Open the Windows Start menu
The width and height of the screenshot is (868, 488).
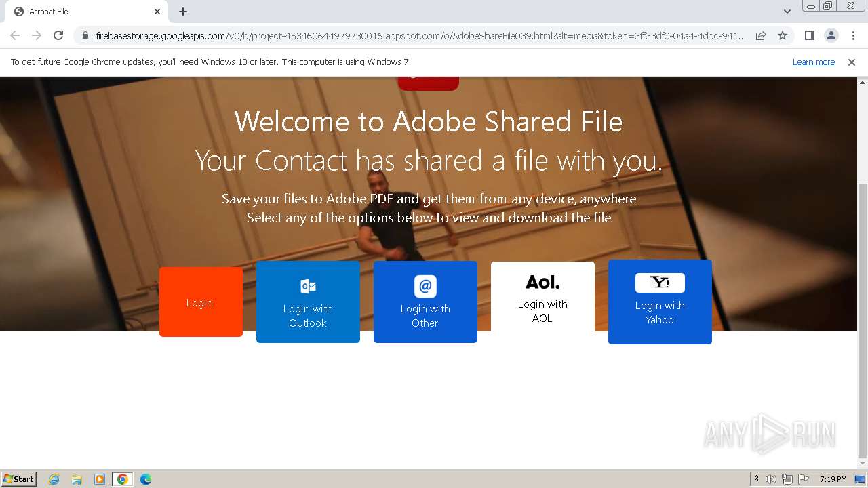point(19,479)
